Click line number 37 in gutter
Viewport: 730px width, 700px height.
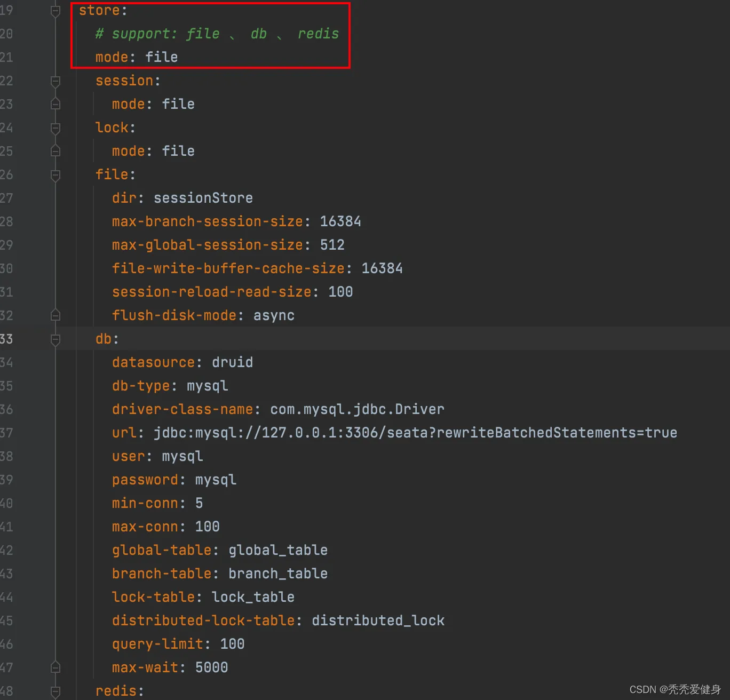[x=6, y=433]
